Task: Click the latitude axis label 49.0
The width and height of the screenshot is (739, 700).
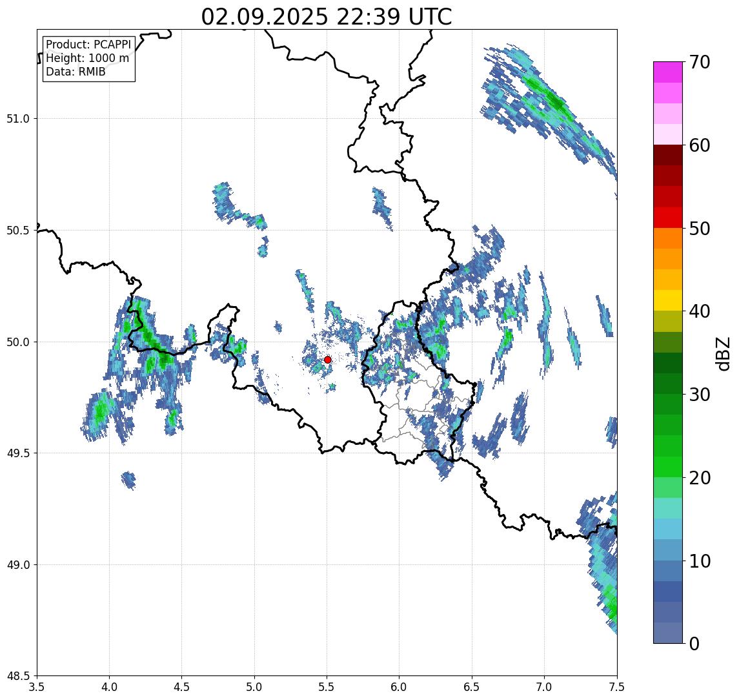Action: [x=18, y=564]
